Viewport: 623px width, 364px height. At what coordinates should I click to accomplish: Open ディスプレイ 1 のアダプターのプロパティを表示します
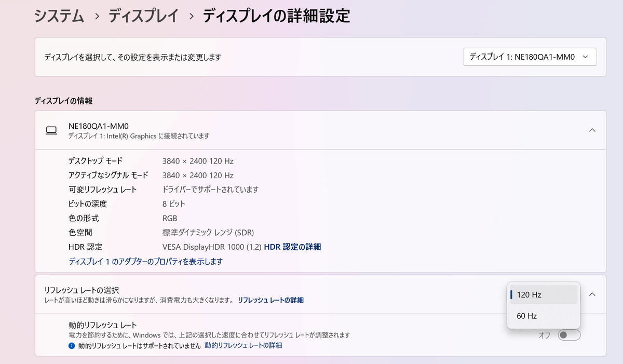[145, 262]
